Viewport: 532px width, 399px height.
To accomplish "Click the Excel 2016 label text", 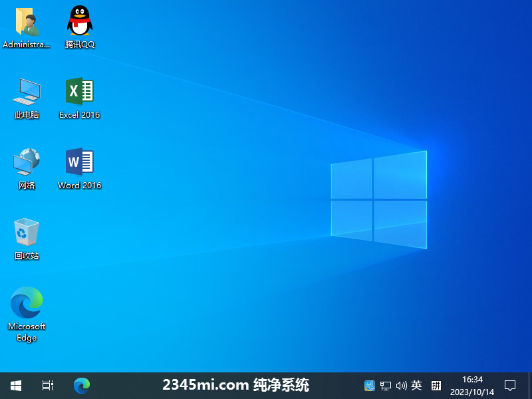I will click(80, 115).
